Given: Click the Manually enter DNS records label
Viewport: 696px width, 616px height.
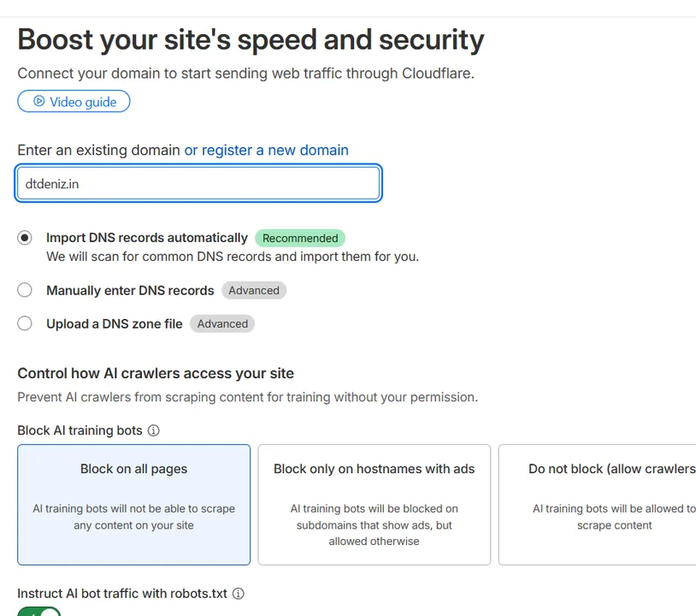Looking at the screenshot, I should (130, 290).
